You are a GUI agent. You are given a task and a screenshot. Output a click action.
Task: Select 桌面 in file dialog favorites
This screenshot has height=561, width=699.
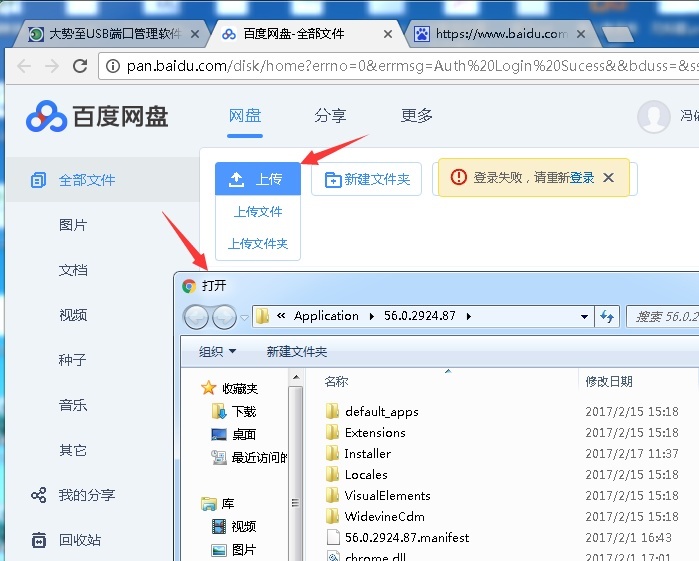point(243,434)
